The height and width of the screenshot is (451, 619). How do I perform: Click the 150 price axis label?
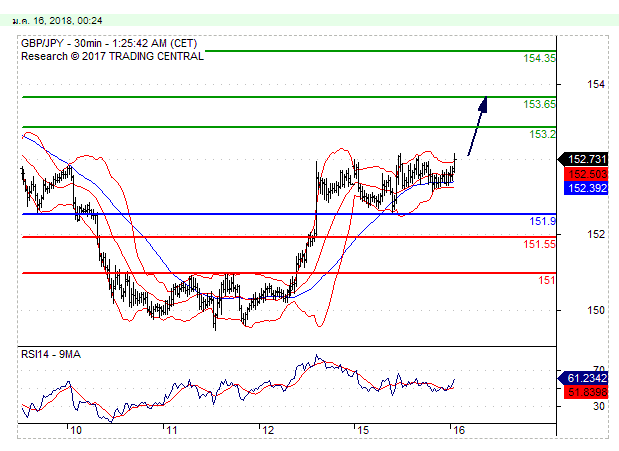click(x=595, y=310)
